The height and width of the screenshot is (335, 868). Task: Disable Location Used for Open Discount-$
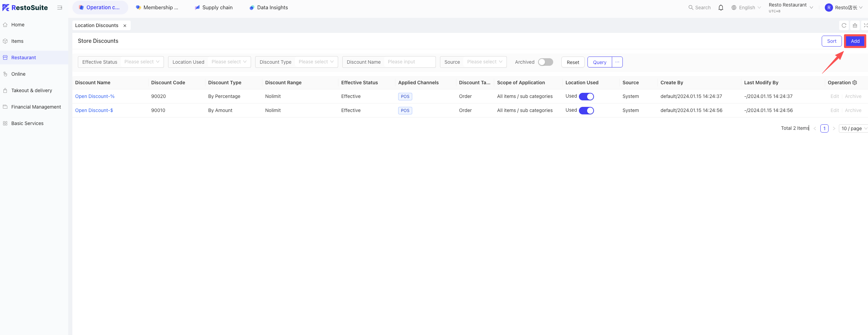586,111
